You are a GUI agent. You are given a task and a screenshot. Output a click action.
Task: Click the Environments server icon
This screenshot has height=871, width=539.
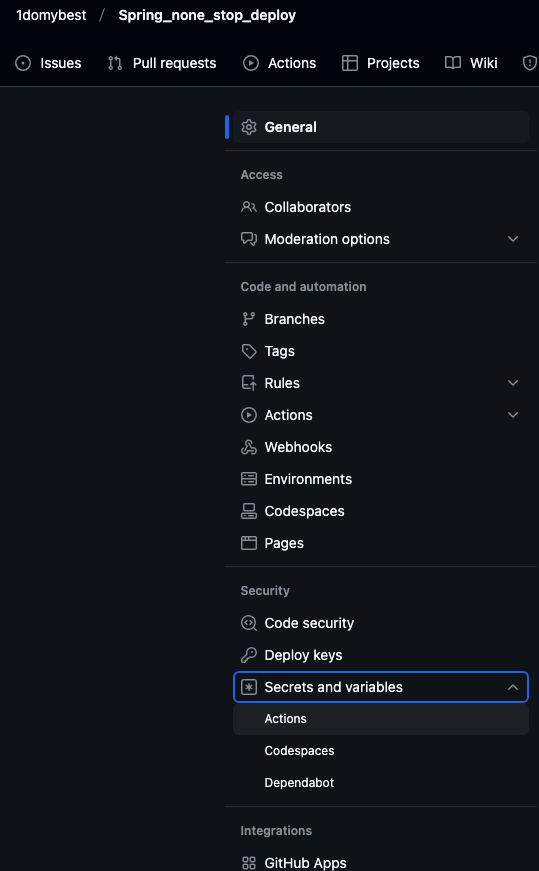[248, 479]
